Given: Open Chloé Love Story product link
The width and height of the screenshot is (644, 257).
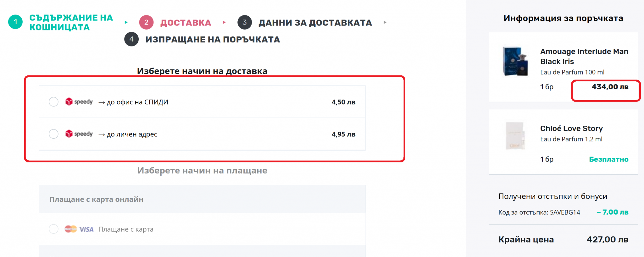Looking at the screenshot, I should click(x=571, y=128).
